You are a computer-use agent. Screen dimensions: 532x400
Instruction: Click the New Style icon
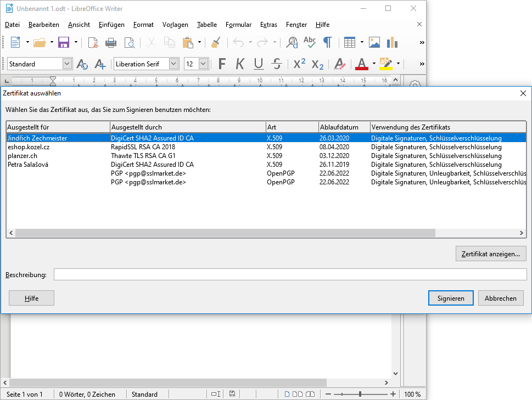[x=100, y=64]
